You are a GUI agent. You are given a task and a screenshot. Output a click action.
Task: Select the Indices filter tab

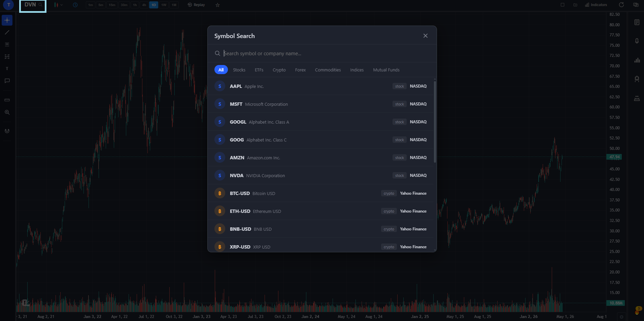[357, 70]
